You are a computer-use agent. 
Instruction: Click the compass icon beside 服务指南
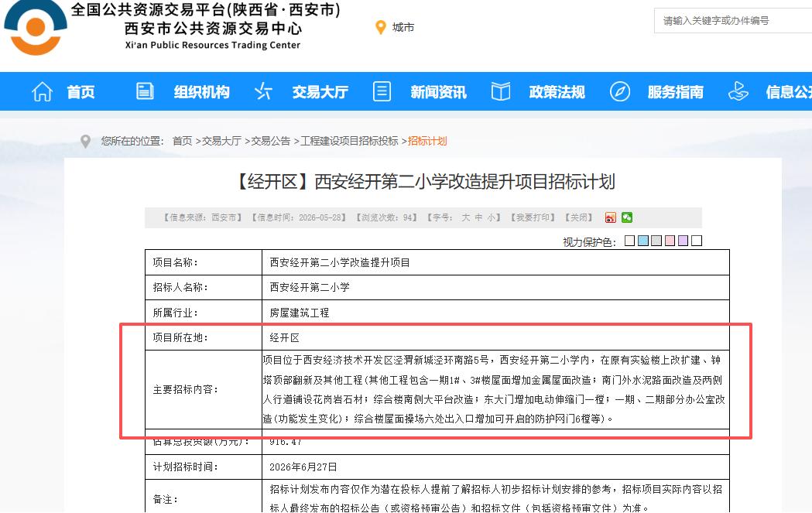[620, 91]
